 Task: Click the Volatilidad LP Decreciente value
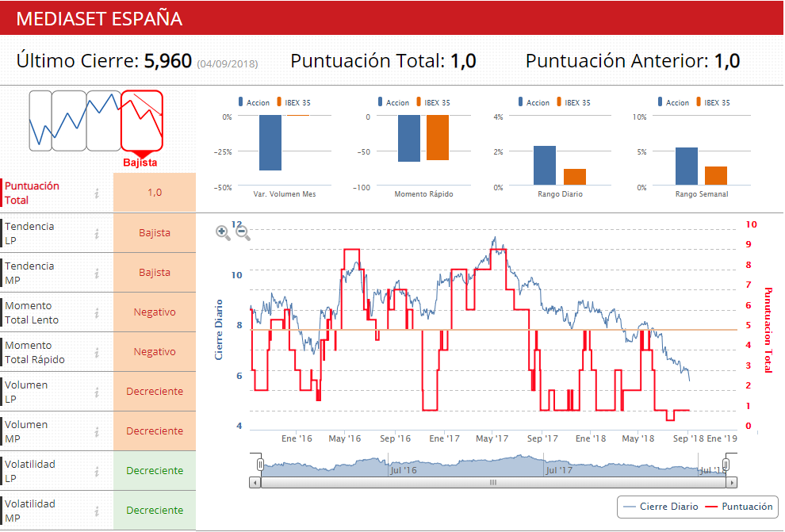pos(155,470)
